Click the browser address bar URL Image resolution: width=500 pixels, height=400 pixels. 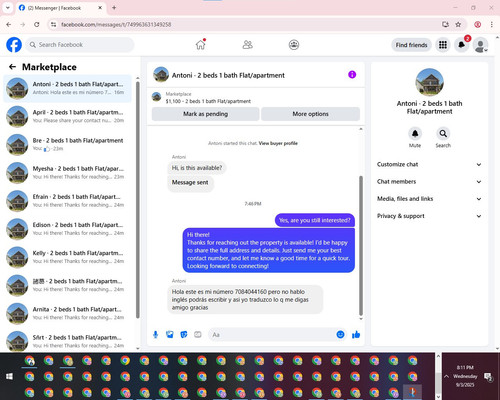click(116, 24)
